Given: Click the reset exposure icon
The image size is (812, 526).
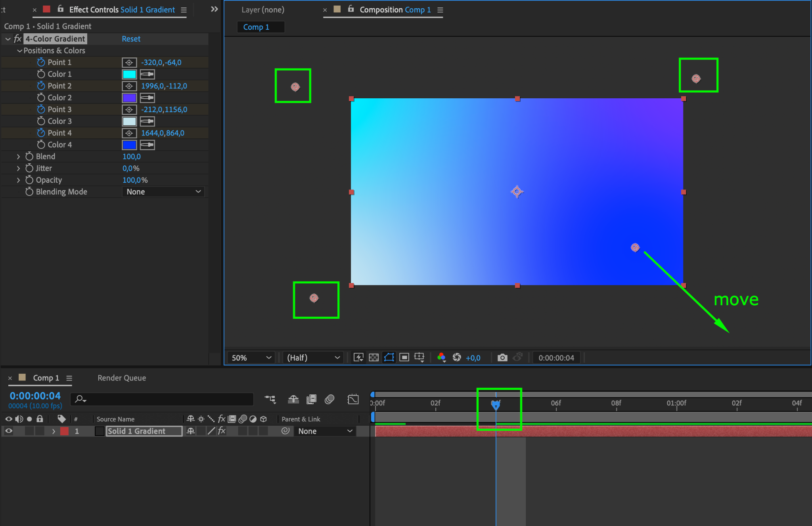Looking at the screenshot, I should (x=457, y=358).
